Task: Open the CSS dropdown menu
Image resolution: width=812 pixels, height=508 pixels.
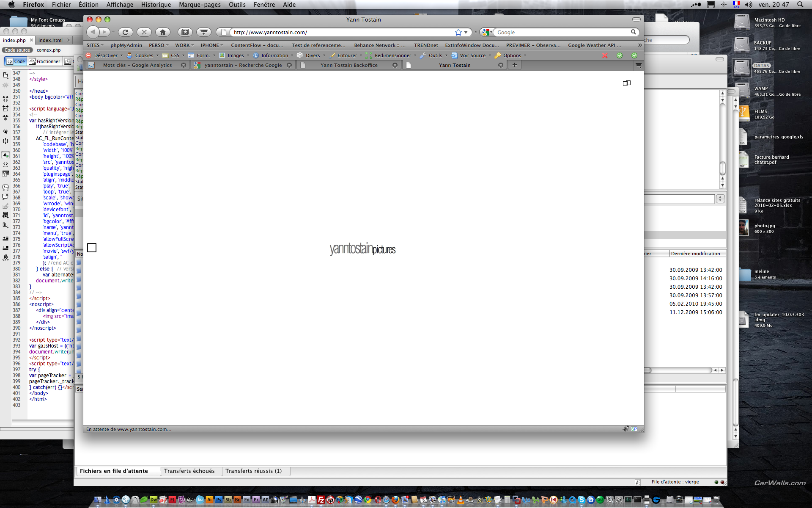Action: click(x=174, y=55)
